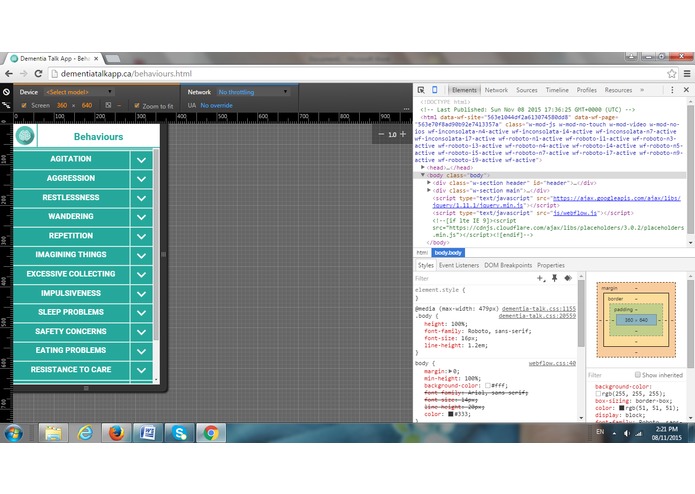Switch to the Network tab
695x494 pixels.
click(x=496, y=90)
